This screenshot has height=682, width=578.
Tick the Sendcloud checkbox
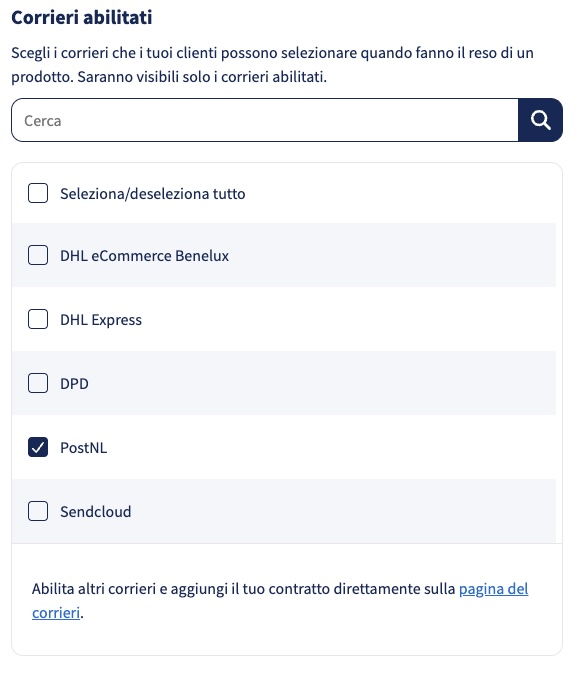38,511
